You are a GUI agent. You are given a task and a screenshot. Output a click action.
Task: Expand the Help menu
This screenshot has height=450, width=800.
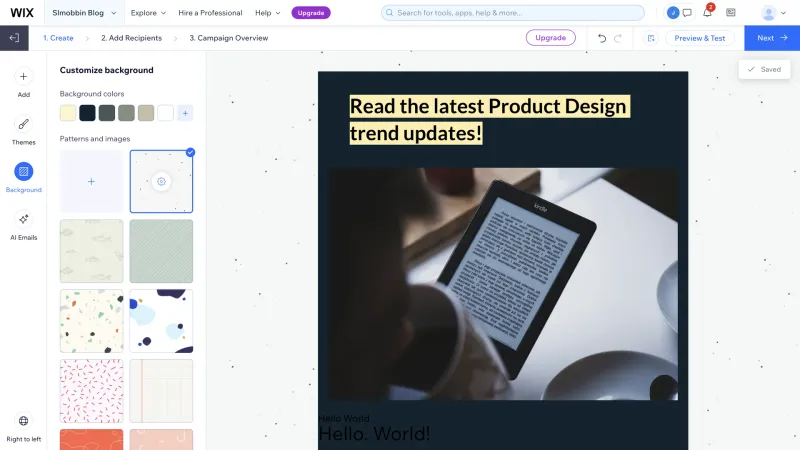267,13
